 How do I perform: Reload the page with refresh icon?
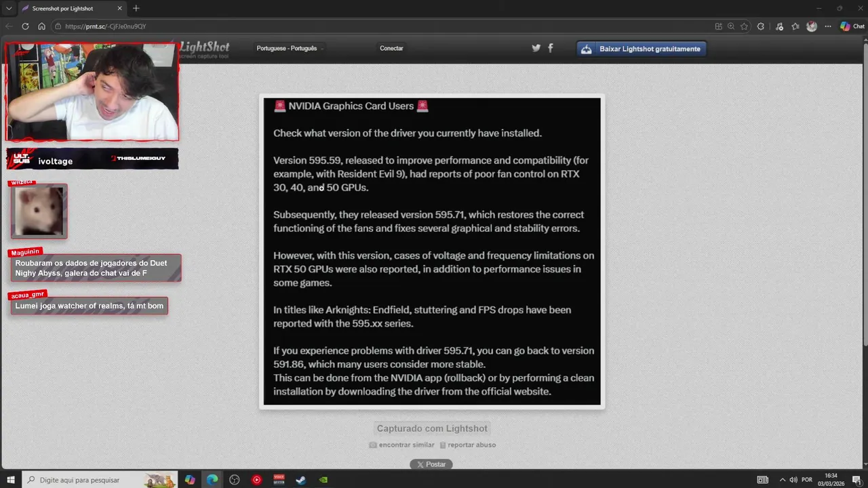point(25,26)
